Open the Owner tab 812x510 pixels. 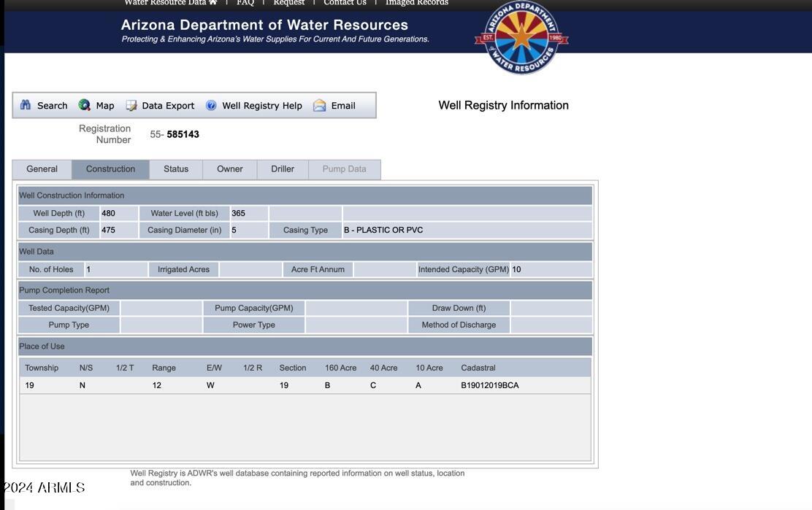coord(229,169)
